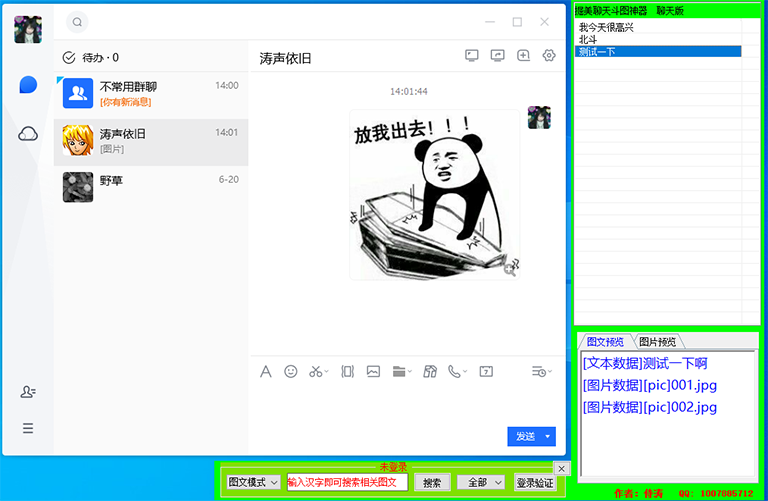Open the collaborative documents icon
Viewport: 768px width, 501px height.
(430, 372)
